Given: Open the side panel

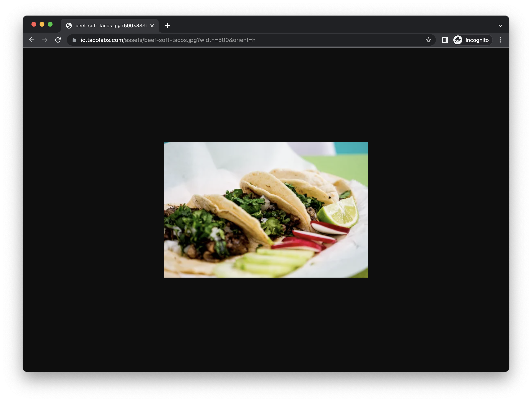Looking at the screenshot, I should click(445, 40).
